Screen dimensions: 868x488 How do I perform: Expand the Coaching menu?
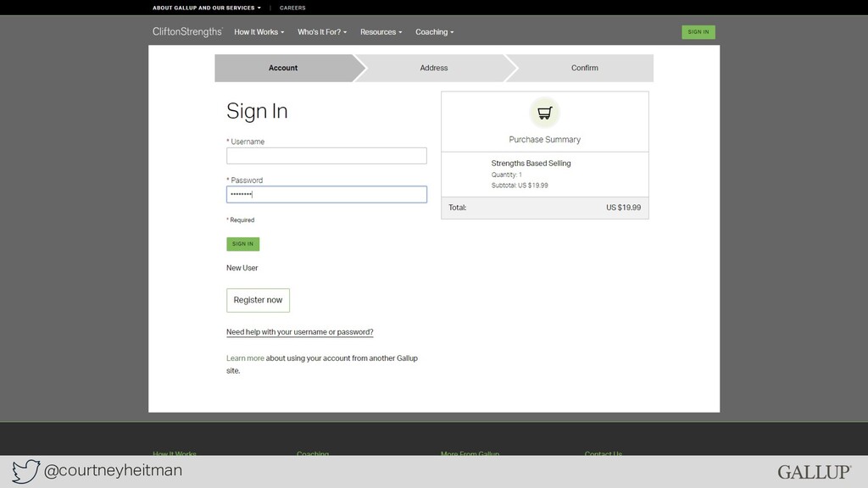coord(435,32)
